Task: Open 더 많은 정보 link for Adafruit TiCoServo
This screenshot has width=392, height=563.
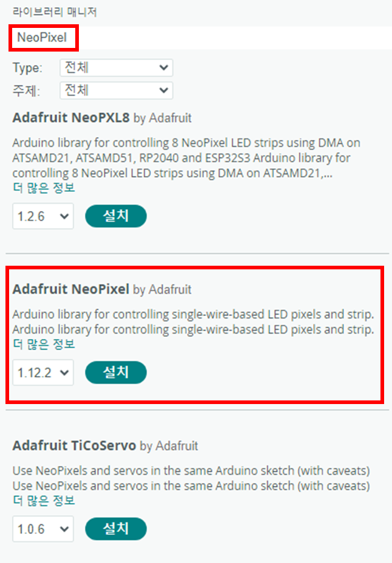Action: pos(44,501)
